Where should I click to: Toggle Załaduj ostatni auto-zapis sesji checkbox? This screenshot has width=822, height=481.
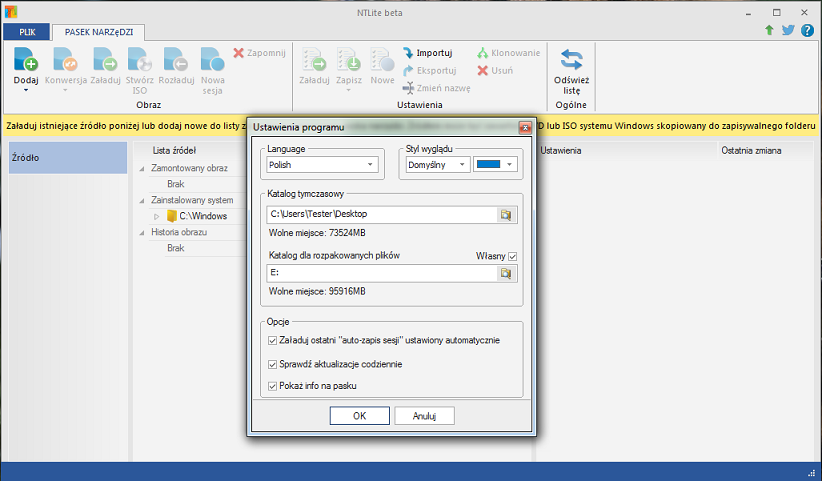point(273,341)
